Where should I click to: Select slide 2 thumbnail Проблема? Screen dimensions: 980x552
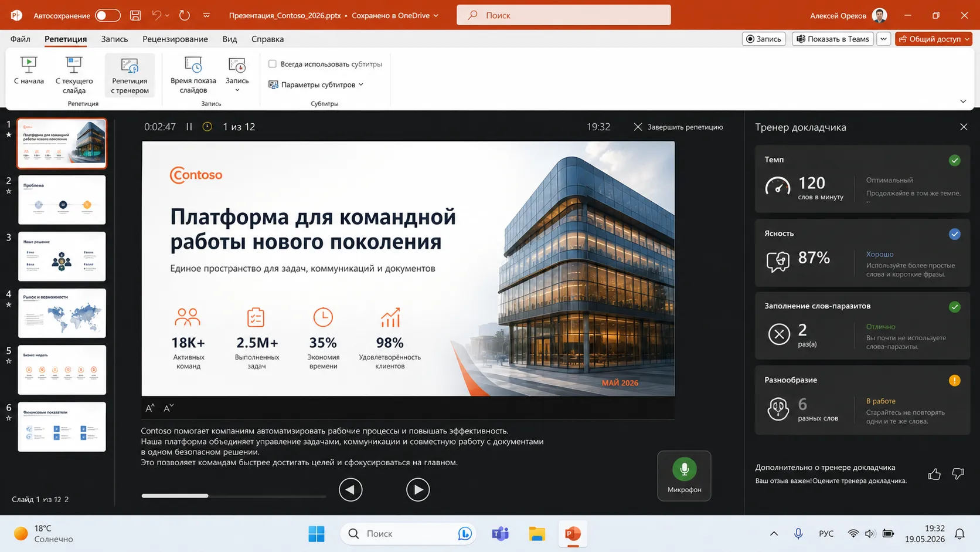[x=62, y=199]
